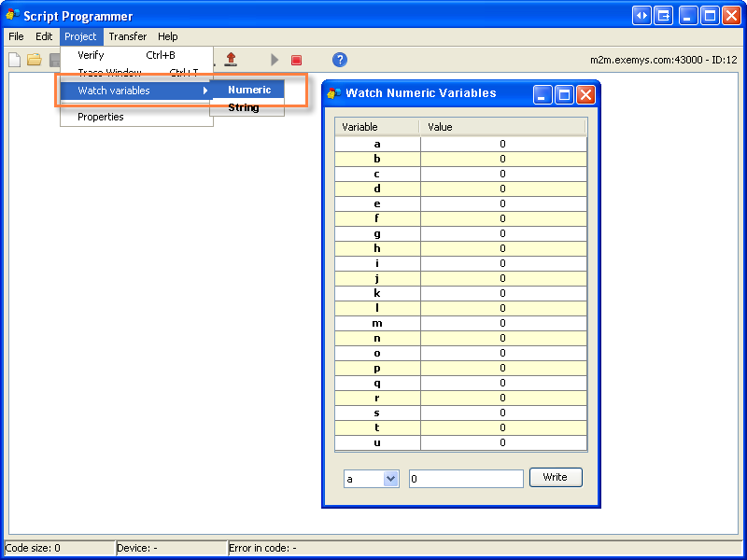Screen dimensions: 747x560
Task: Click the New file toolbar icon
Action: click(x=14, y=60)
